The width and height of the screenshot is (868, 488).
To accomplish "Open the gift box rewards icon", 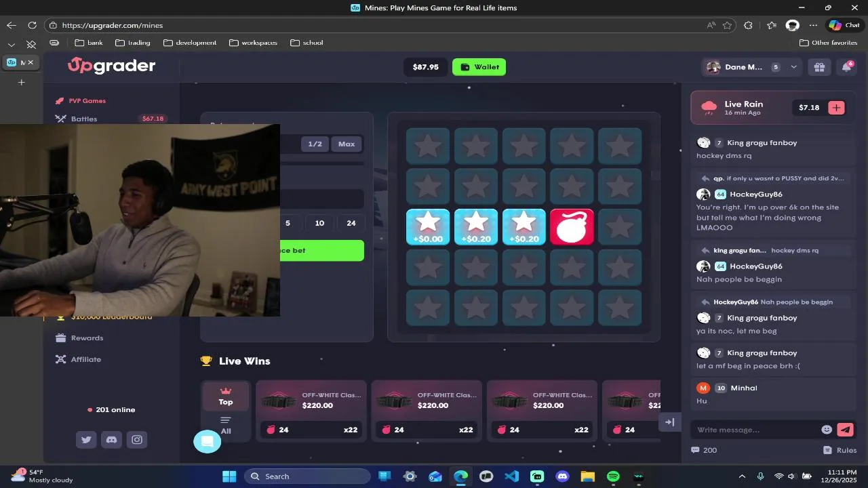I will tap(819, 67).
